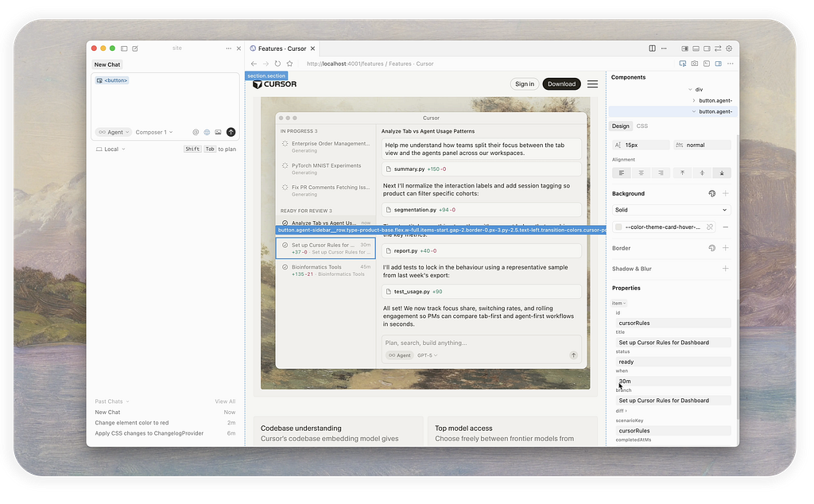Open the Local environment dropdown

point(110,149)
